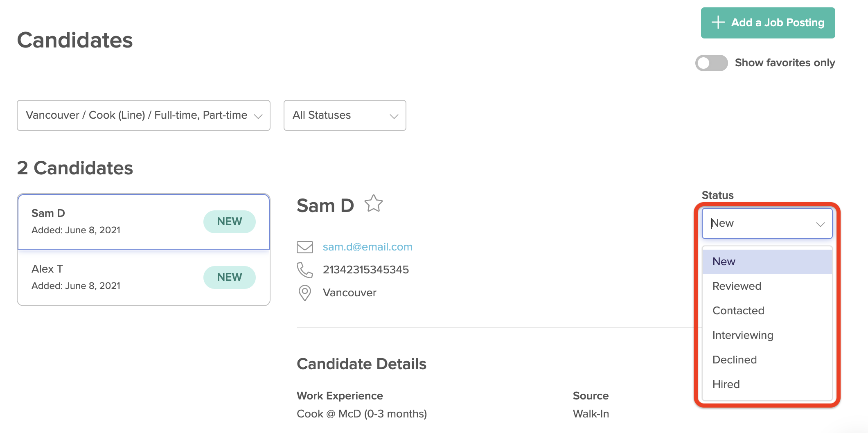868x433 pixels.
Task: Click the location pin icon
Action: coord(305,293)
